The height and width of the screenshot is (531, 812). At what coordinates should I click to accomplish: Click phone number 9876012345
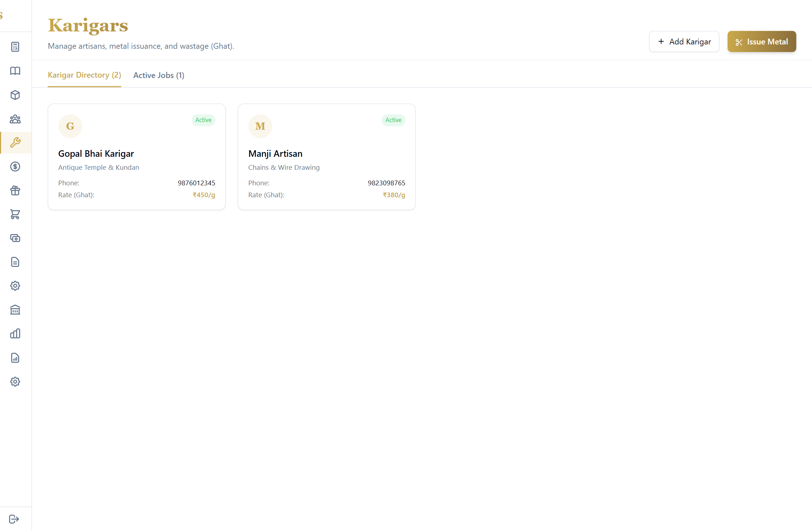(196, 183)
